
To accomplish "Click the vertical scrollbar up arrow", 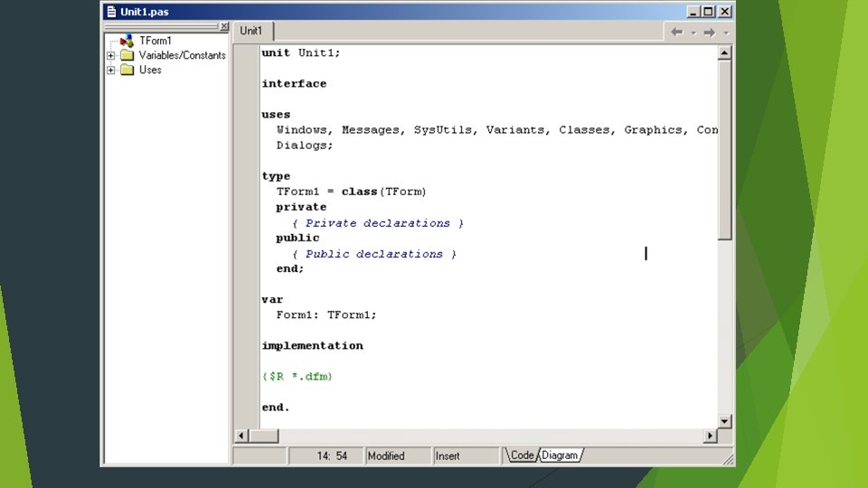I will click(724, 53).
